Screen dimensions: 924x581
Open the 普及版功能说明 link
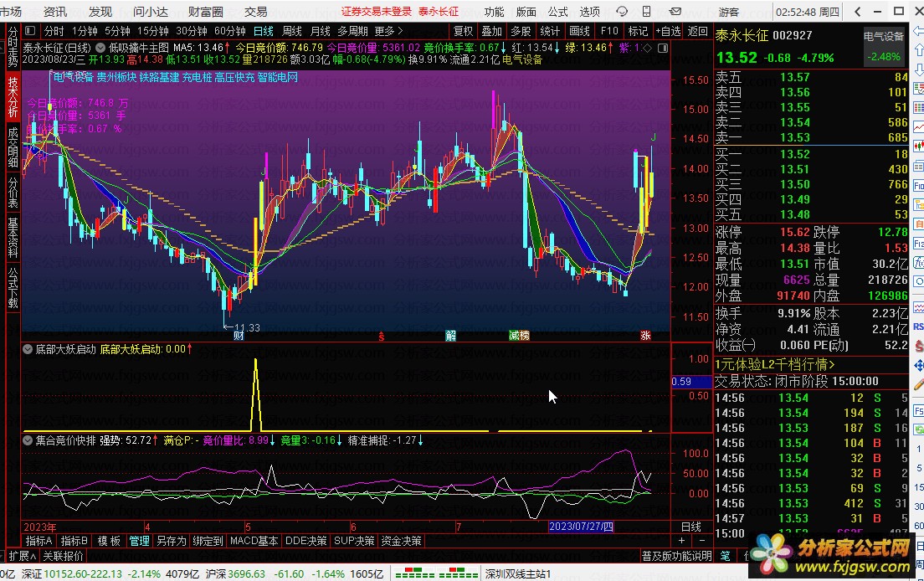tap(676, 556)
